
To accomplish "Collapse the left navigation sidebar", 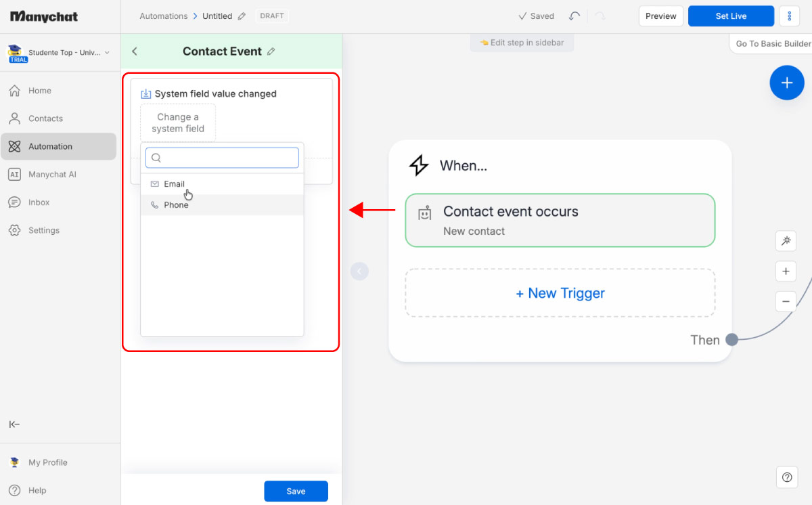I will [x=14, y=424].
